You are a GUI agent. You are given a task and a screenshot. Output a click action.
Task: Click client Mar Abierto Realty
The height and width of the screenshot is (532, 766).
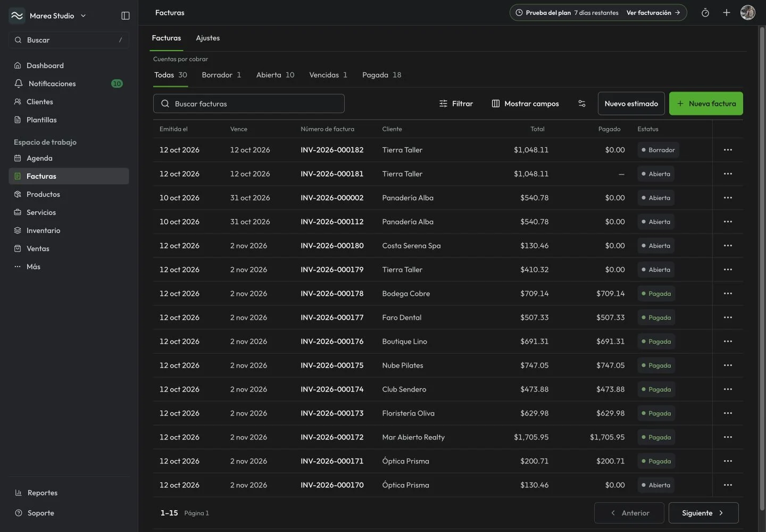coord(413,437)
